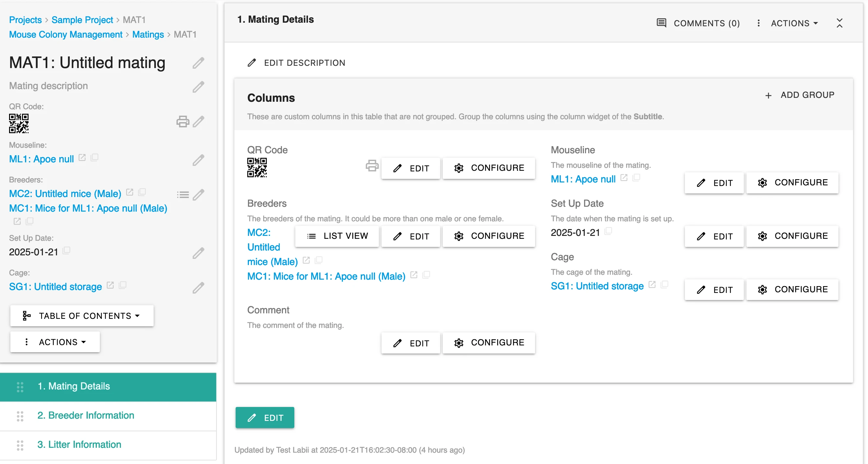The width and height of the screenshot is (868, 464).
Task: Edit QR Code pencil in left sidebar
Action: [198, 121]
